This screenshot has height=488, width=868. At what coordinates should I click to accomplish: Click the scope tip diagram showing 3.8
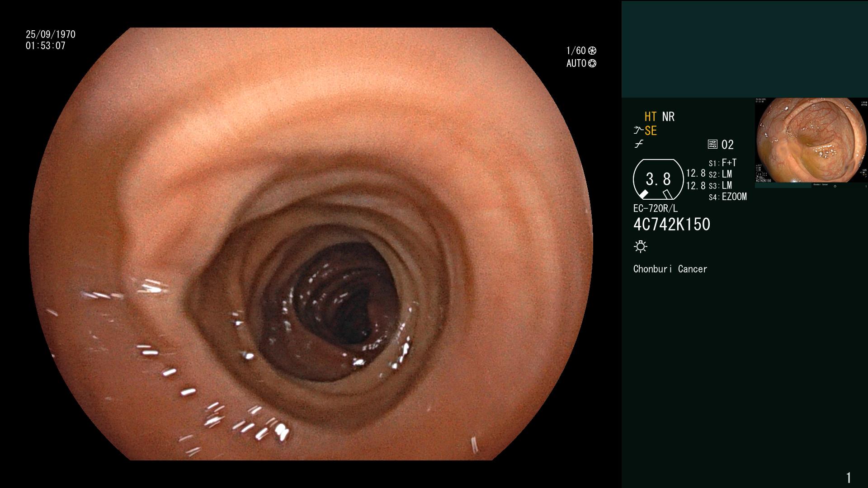click(658, 179)
